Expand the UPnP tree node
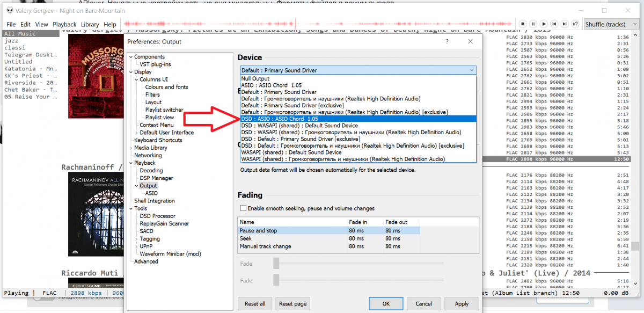 (x=136, y=246)
